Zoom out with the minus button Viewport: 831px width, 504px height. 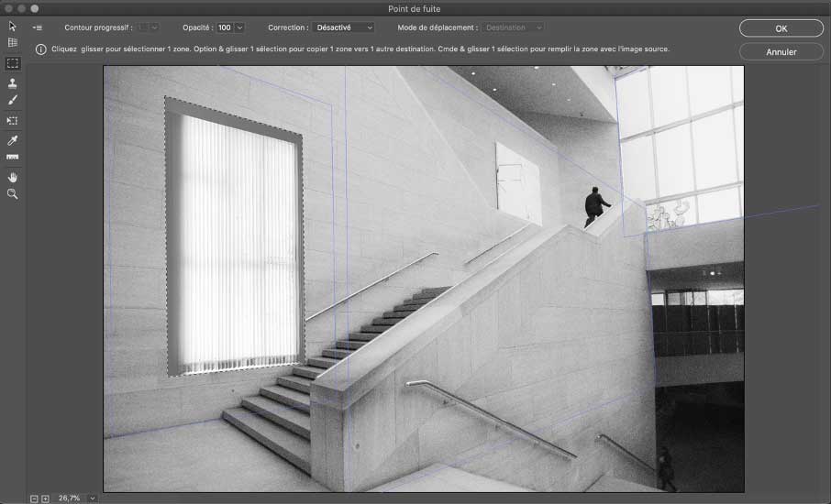pyautogui.click(x=35, y=499)
